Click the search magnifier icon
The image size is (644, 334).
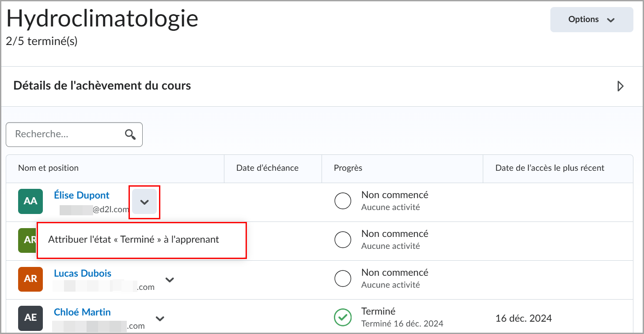pos(130,134)
